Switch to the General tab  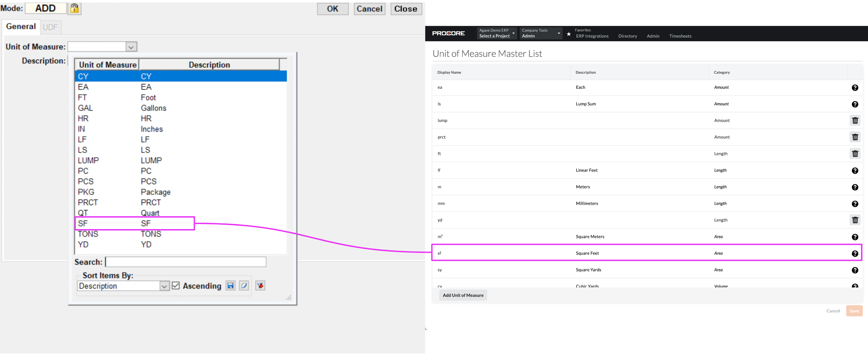pos(21,26)
